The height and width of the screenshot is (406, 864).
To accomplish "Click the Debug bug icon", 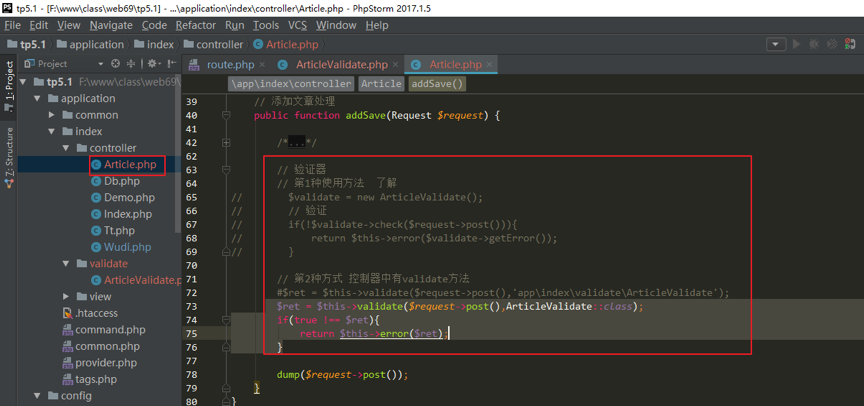I will point(814,45).
